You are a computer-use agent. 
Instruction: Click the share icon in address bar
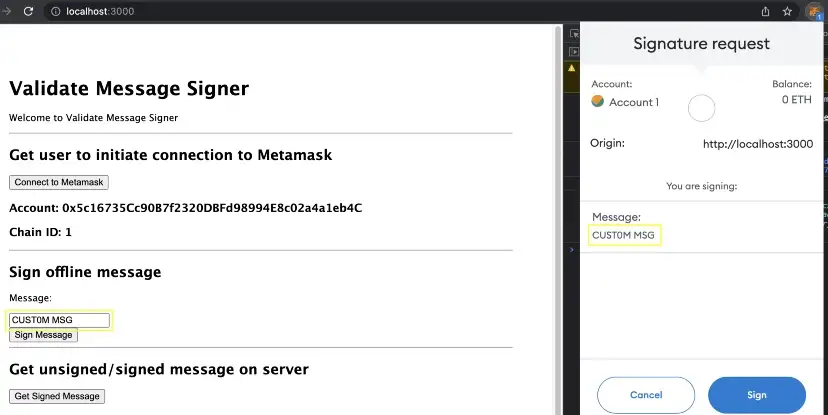pos(765,12)
